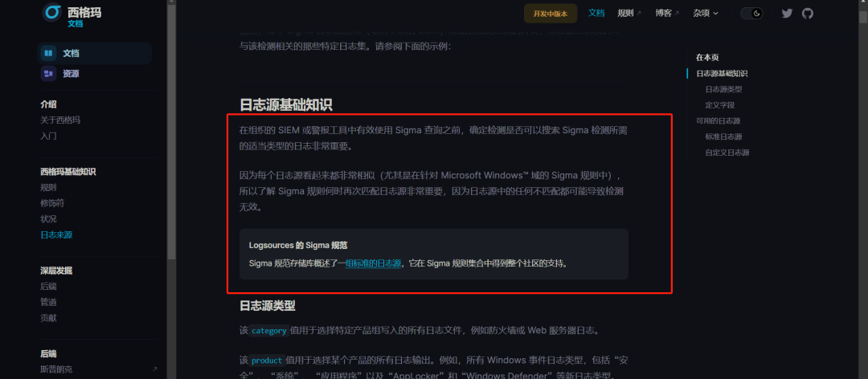Viewport: 868px width, 379px height.
Task: Follow the 组标准的日志源 hyperlink
Action: 373,263
